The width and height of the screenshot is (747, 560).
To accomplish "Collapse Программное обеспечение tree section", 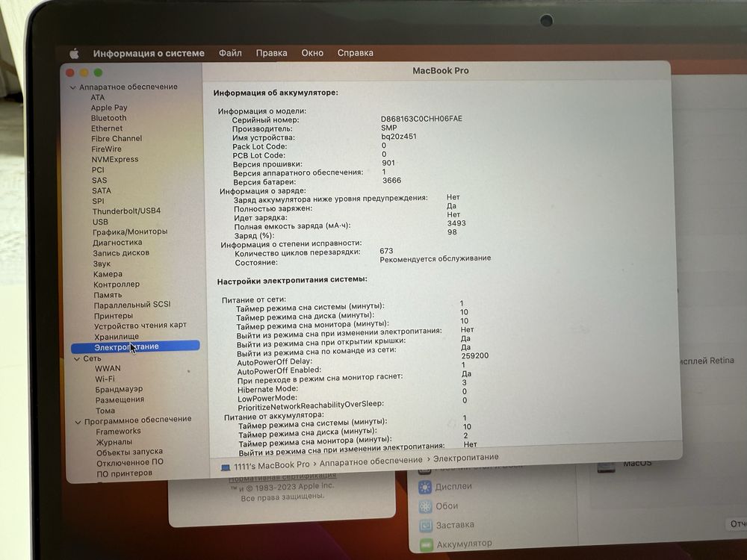I will 78,421.
